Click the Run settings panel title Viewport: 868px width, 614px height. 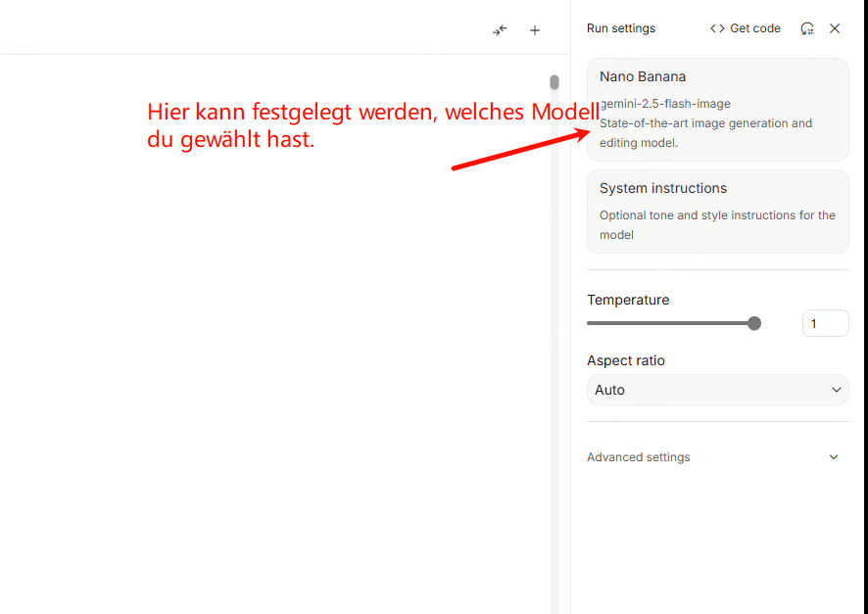point(621,28)
